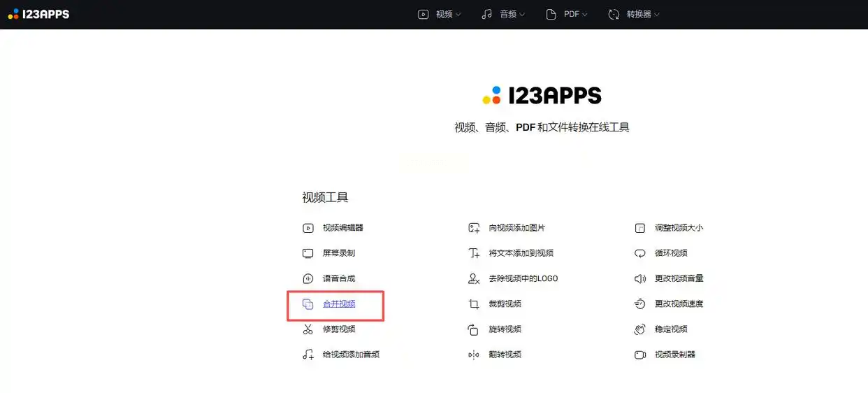Click the 修剪视频 scissors icon

coord(308,329)
